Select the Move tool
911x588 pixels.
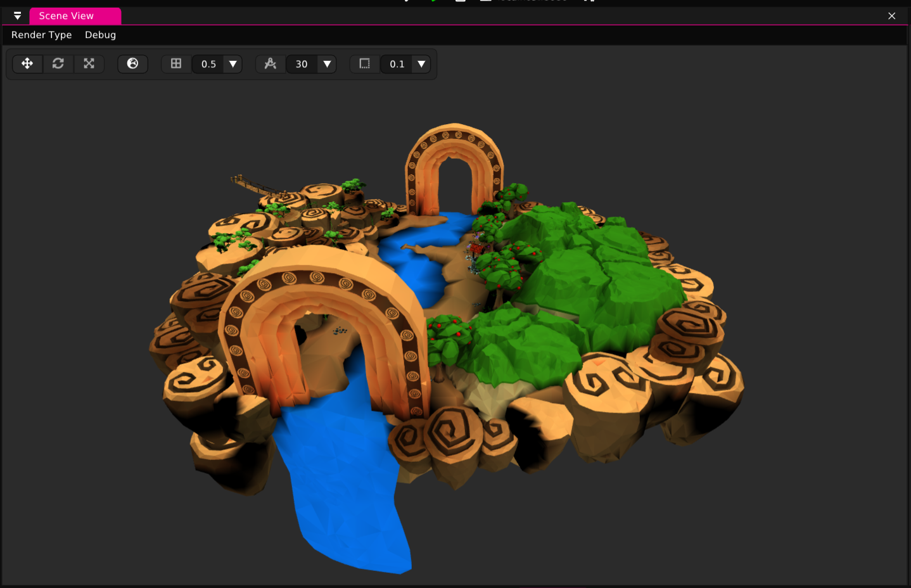click(27, 63)
